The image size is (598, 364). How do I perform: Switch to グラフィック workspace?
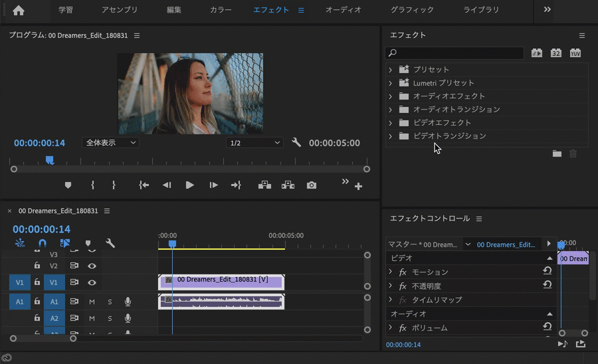[412, 9]
